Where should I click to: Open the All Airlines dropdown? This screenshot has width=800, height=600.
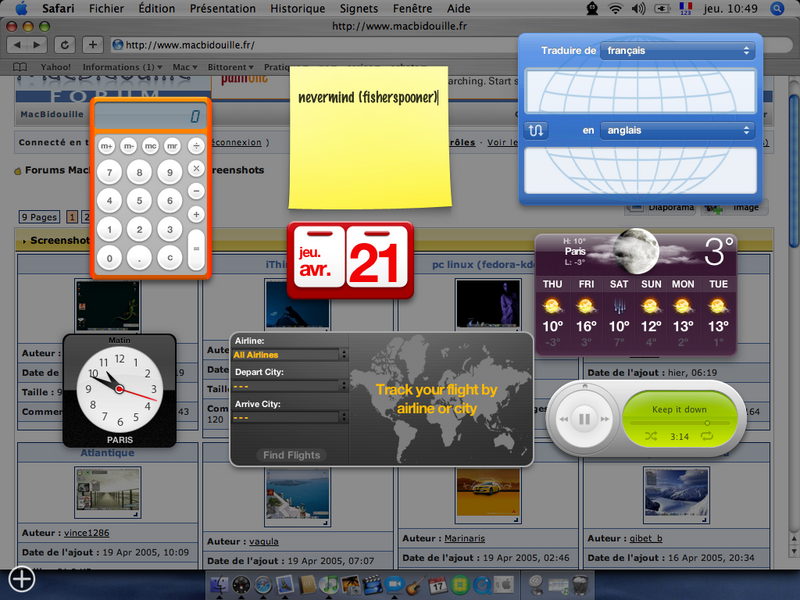(290, 355)
